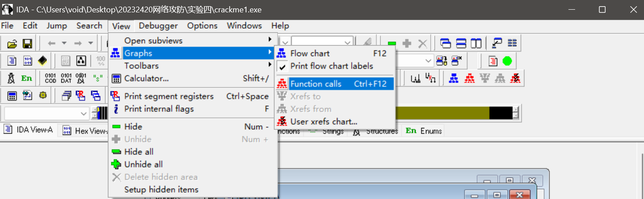Click the red function calls toolbar icon
The width and height of the screenshot is (644, 199).
pos(469,78)
